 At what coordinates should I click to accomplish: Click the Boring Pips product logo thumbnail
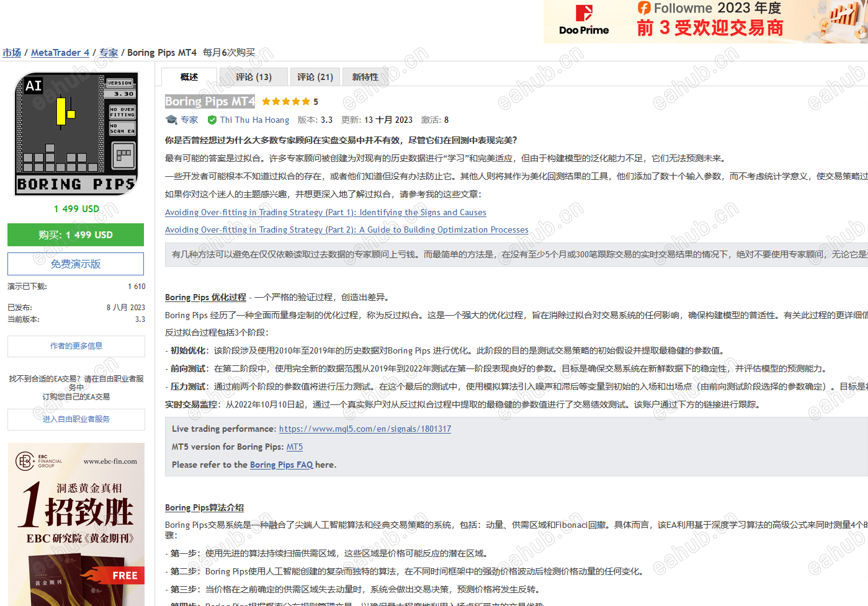coord(76,134)
